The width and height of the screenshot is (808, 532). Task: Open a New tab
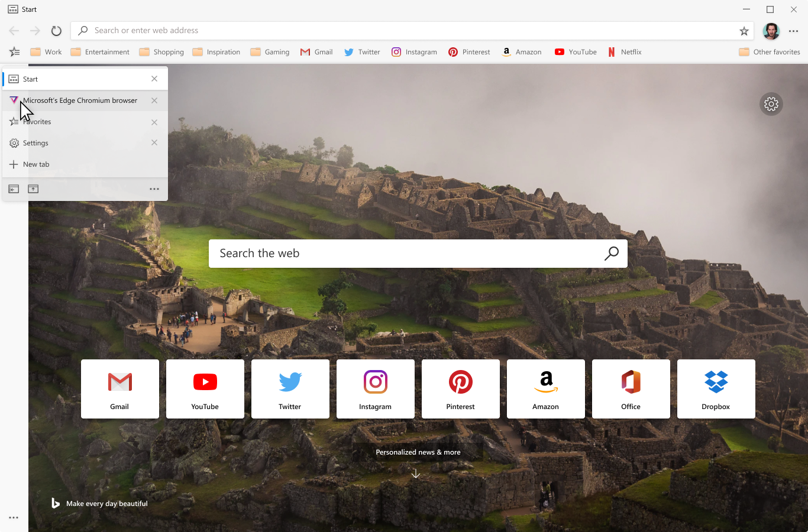(x=85, y=164)
